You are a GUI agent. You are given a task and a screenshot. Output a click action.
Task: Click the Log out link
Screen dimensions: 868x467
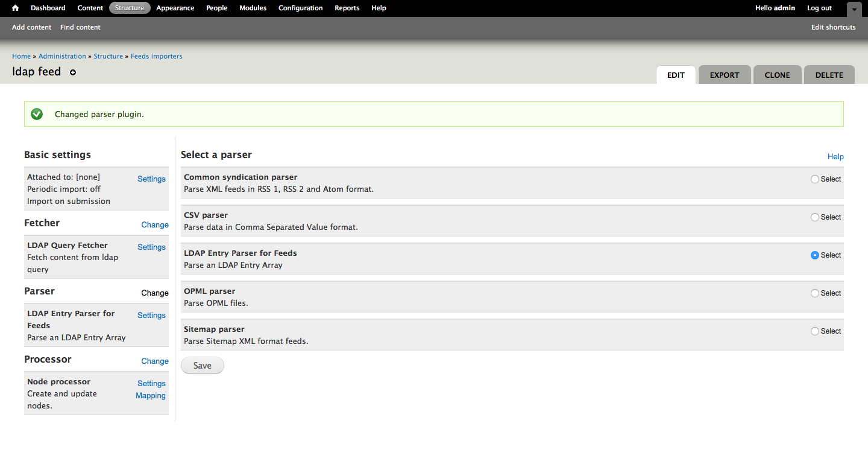click(x=820, y=8)
